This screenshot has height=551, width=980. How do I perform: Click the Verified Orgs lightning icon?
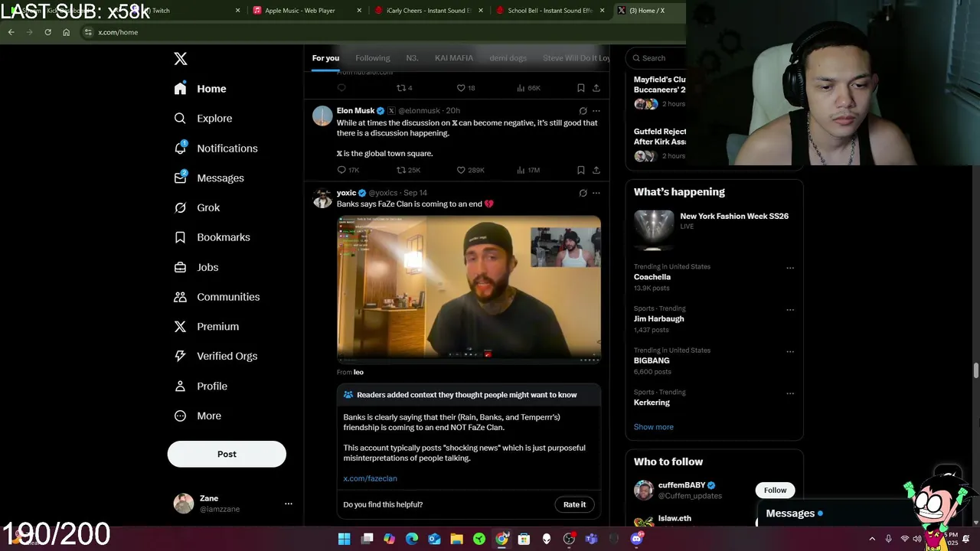(180, 357)
